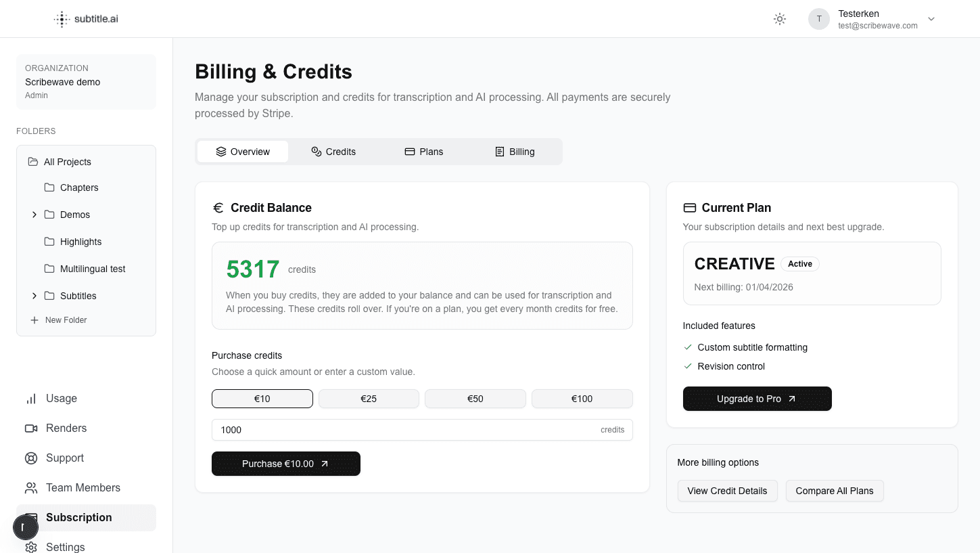Select Renders using the video camera icon
Viewport: 980px width, 553px height.
(31, 428)
